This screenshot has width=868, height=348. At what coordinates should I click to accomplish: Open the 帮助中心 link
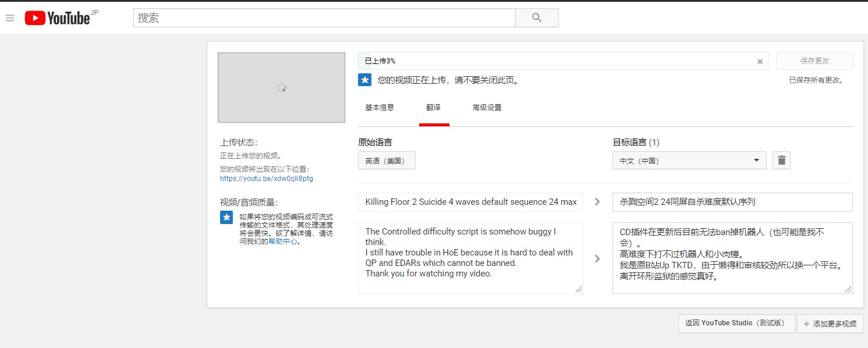[x=282, y=242]
